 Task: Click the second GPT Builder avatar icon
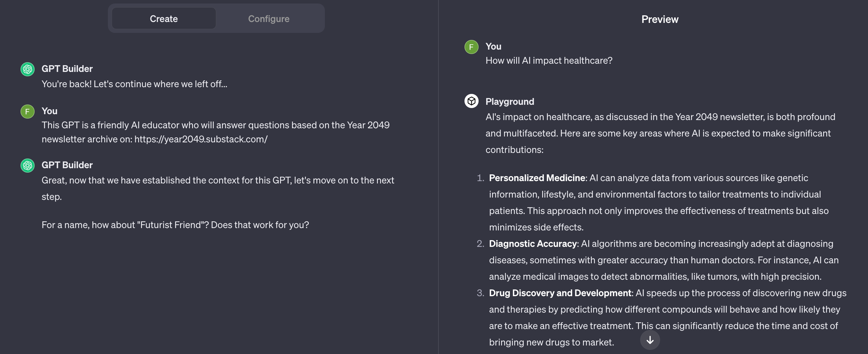[28, 165]
